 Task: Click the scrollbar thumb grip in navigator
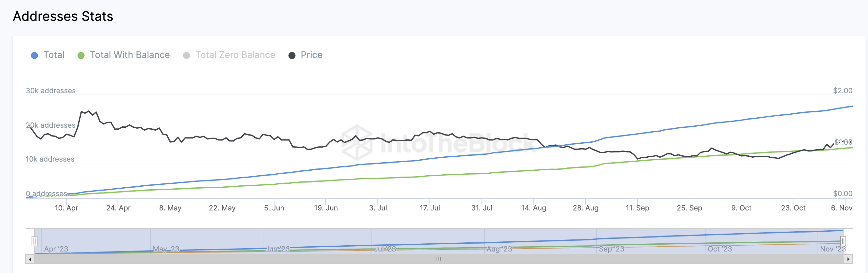click(x=439, y=259)
